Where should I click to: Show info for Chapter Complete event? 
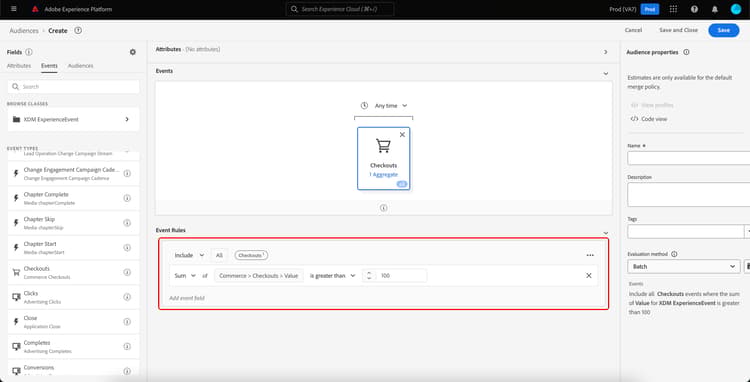point(127,198)
